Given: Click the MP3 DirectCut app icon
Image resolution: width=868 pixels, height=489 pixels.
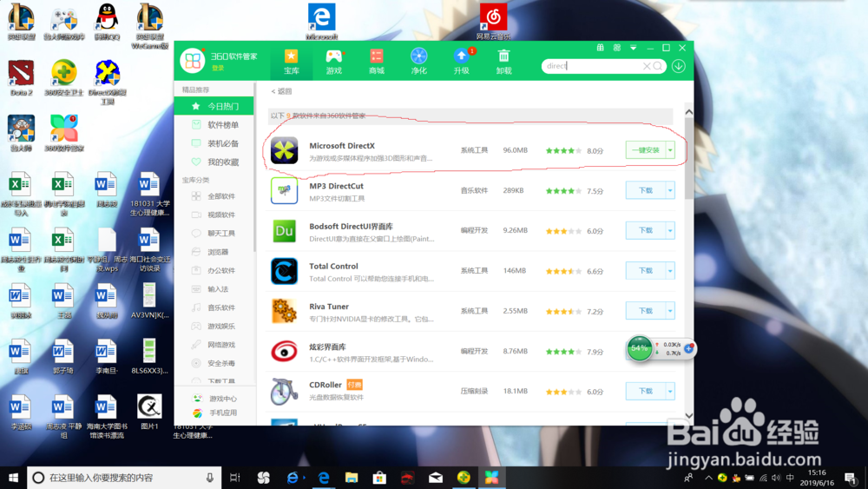Looking at the screenshot, I should [x=284, y=190].
